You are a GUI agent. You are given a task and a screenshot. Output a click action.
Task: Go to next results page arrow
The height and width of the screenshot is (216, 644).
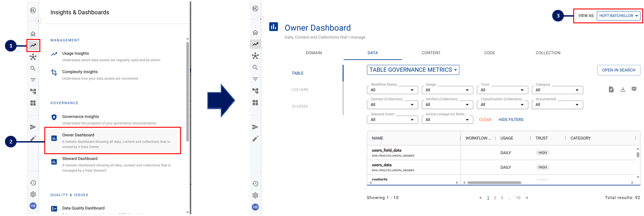pyautogui.click(x=527, y=198)
